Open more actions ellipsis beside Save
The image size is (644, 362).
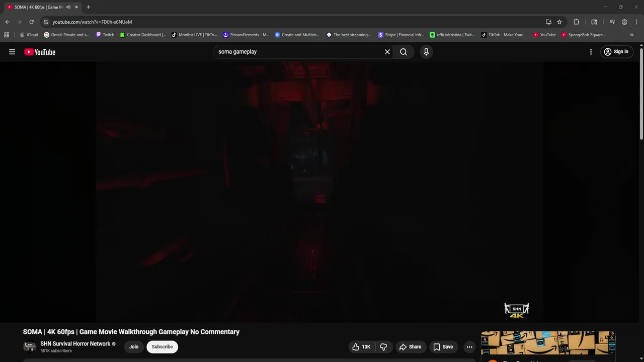[x=469, y=347]
